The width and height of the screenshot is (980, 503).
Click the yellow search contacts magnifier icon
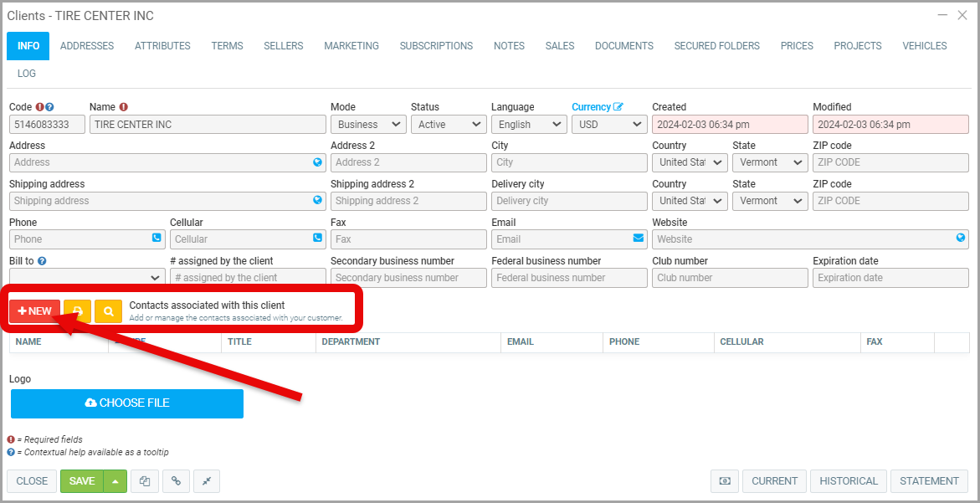coord(108,311)
